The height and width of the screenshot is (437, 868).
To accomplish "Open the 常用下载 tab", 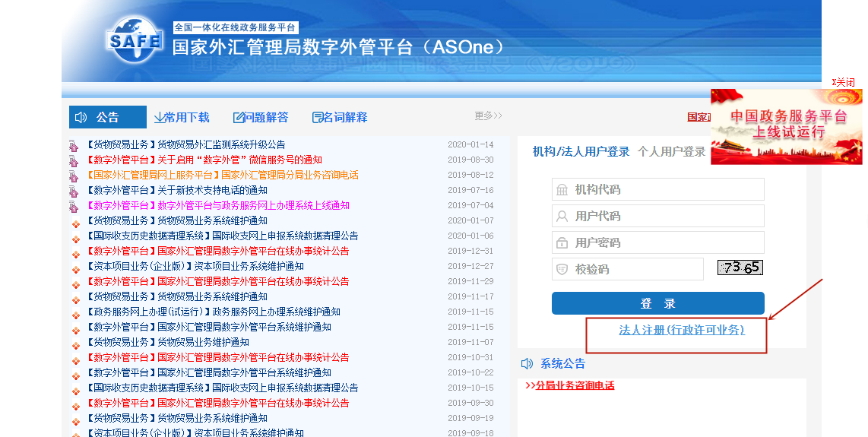I will pyautogui.click(x=182, y=117).
